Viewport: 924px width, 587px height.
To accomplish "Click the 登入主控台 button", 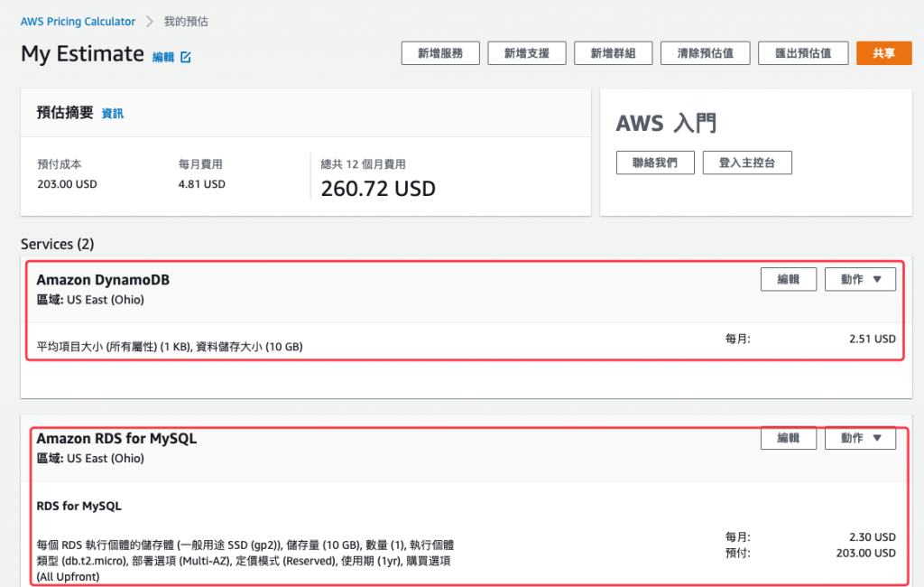I will pos(747,163).
